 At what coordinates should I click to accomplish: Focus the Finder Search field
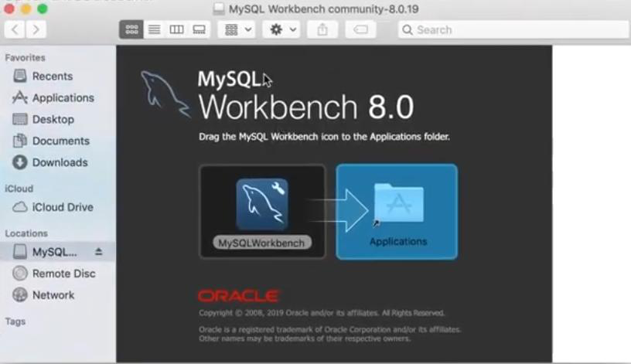click(513, 30)
